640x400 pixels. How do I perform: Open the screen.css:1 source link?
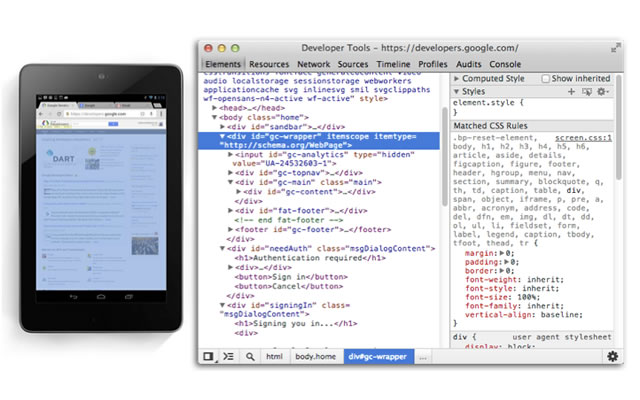tap(583, 138)
